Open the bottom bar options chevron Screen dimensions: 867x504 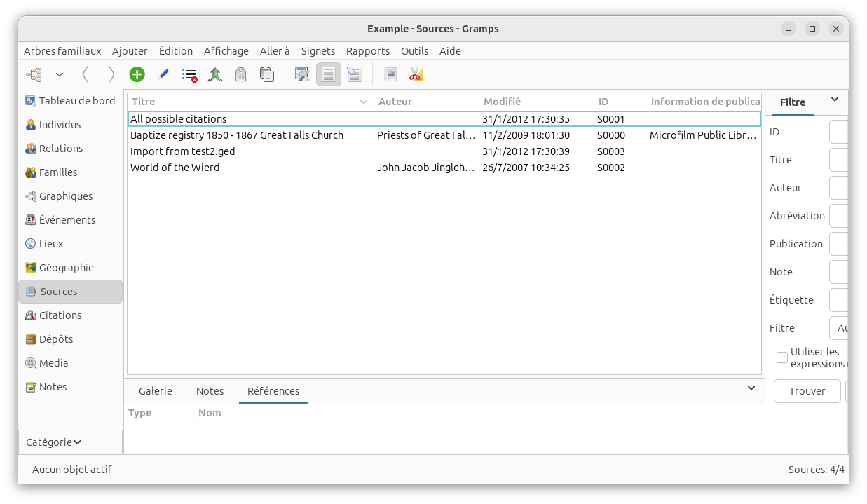click(x=751, y=388)
